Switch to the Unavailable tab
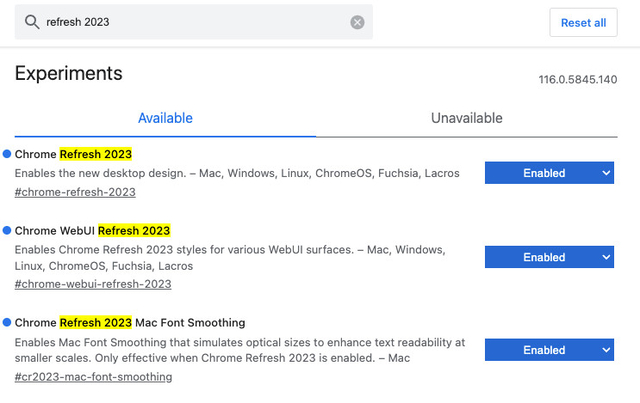The width and height of the screenshot is (640, 403). click(x=467, y=118)
